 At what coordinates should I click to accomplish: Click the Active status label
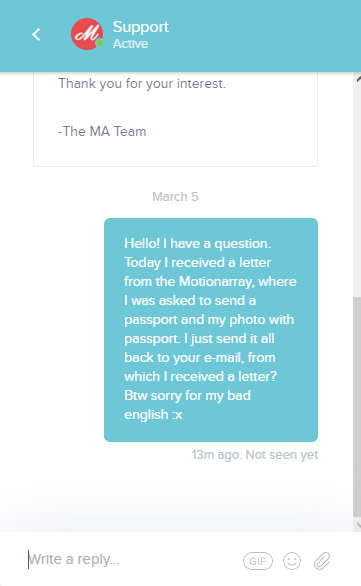pos(130,44)
